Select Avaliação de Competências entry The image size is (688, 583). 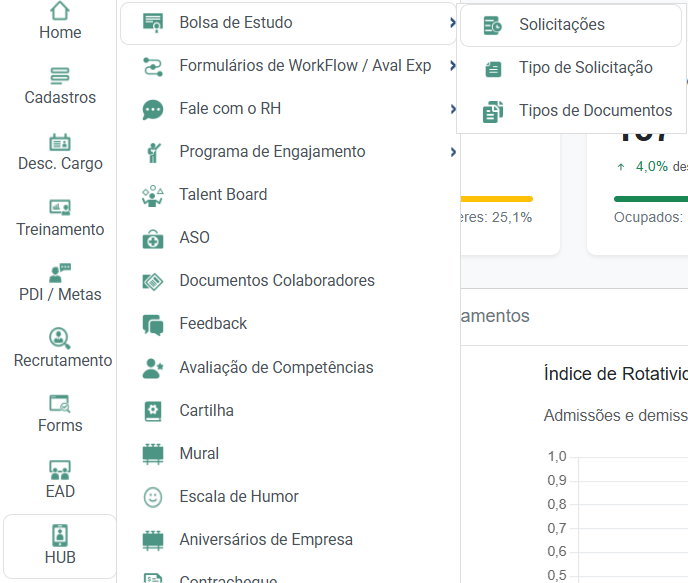276,368
